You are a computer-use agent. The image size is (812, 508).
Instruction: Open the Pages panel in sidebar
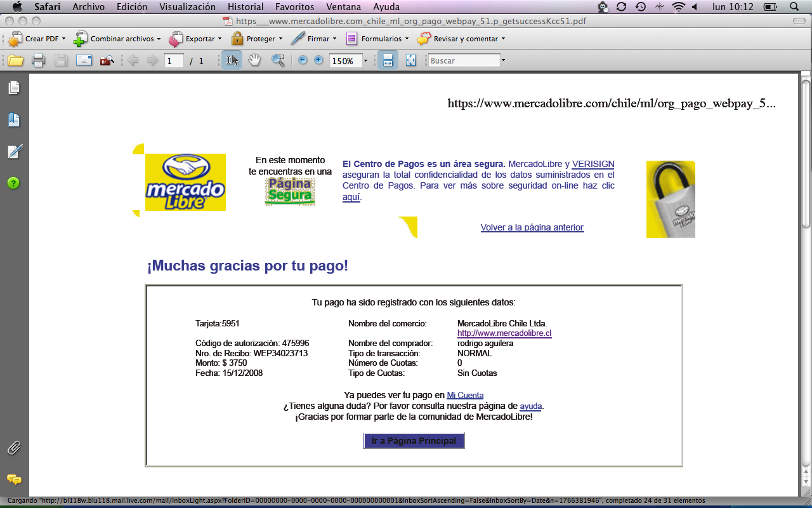point(14,88)
